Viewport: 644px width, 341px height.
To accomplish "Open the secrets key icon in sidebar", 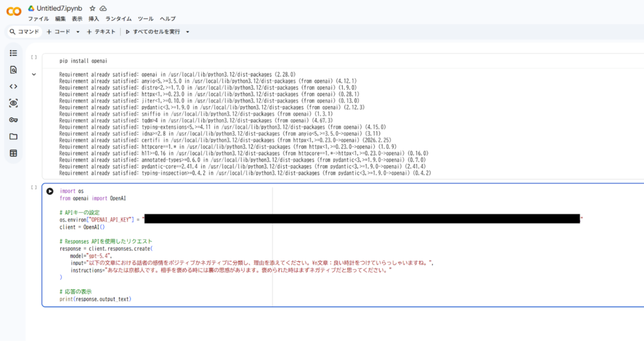I will tap(14, 120).
